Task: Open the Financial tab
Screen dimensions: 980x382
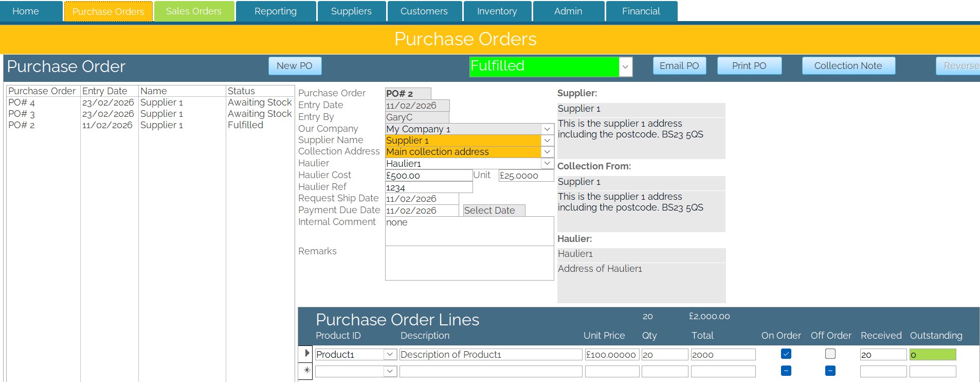Action: [x=641, y=11]
